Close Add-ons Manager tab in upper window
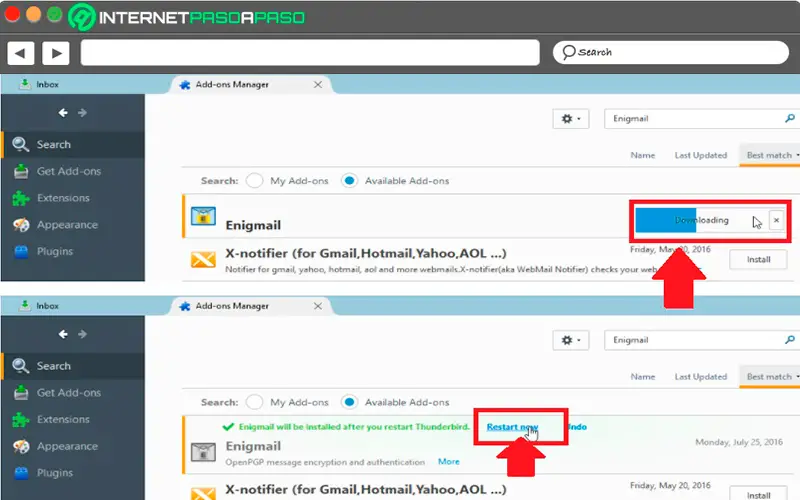The image size is (800, 500). coord(318,84)
